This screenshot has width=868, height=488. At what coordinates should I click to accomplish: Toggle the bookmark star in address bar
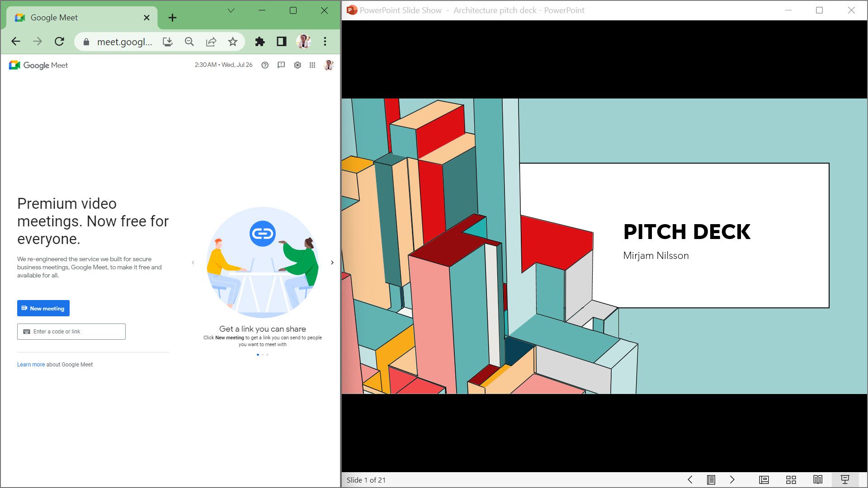coord(232,41)
